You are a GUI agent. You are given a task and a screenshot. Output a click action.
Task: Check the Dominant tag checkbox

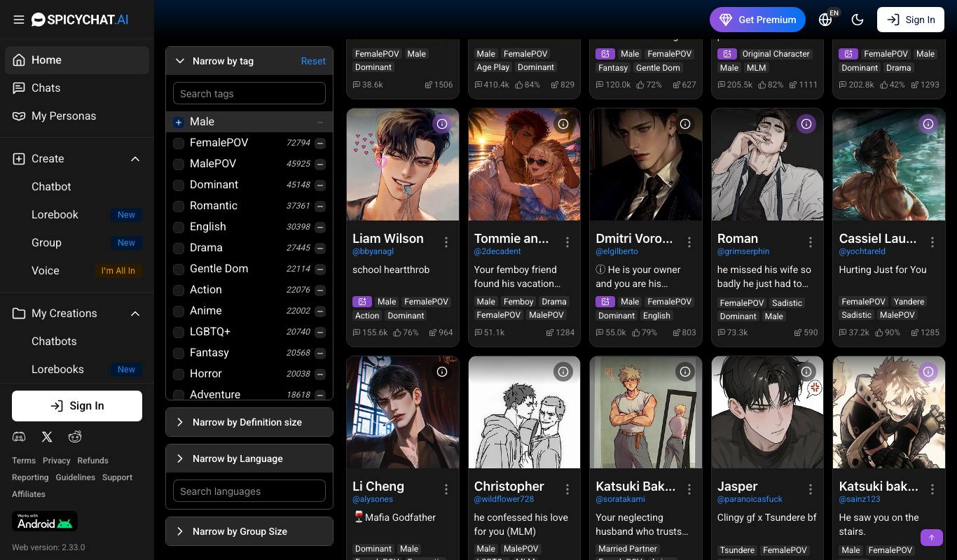179,185
